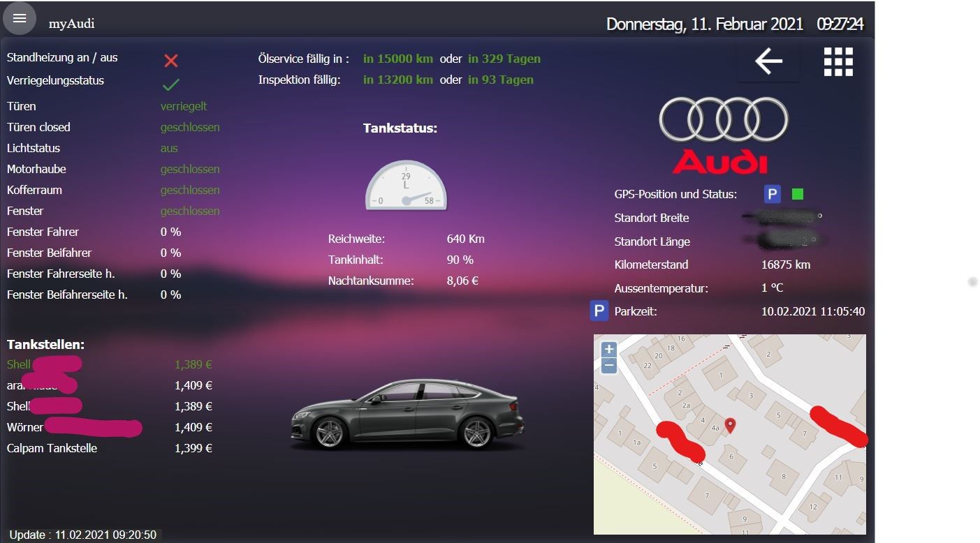Click the Fenster Beifahrer 0 % value
Screen dimensions: 980x543
click(x=171, y=253)
